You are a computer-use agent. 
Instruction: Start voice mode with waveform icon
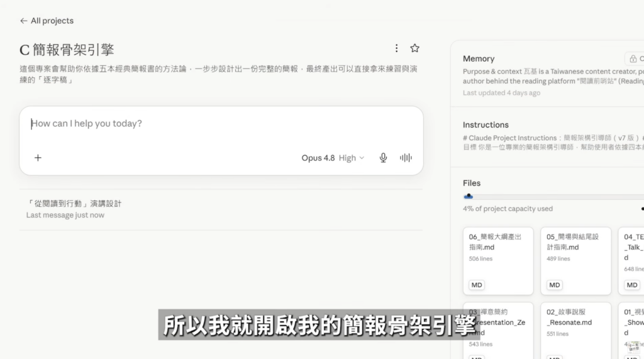pos(406,158)
